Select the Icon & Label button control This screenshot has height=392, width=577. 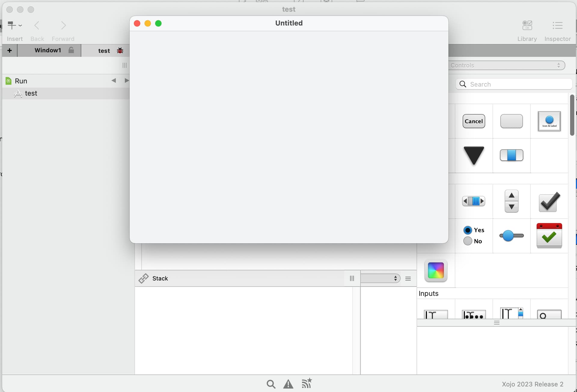pyautogui.click(x=549, y=121)
